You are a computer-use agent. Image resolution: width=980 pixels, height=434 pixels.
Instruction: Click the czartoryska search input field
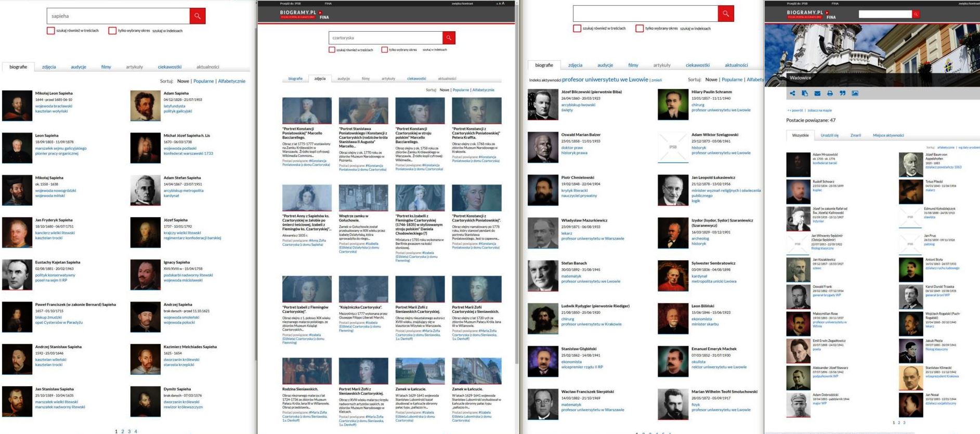pyautogui.click(x=386, y=38)
